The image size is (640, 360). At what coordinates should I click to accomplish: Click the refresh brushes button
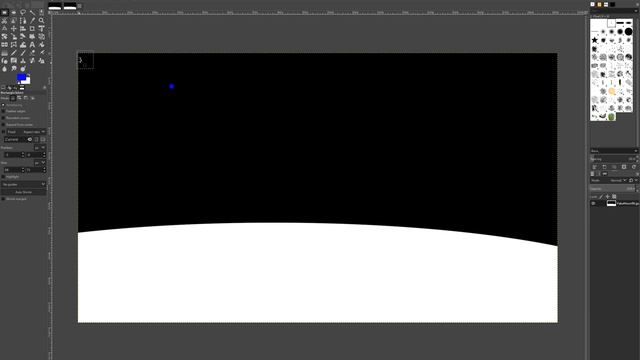[x=634, y=167]
